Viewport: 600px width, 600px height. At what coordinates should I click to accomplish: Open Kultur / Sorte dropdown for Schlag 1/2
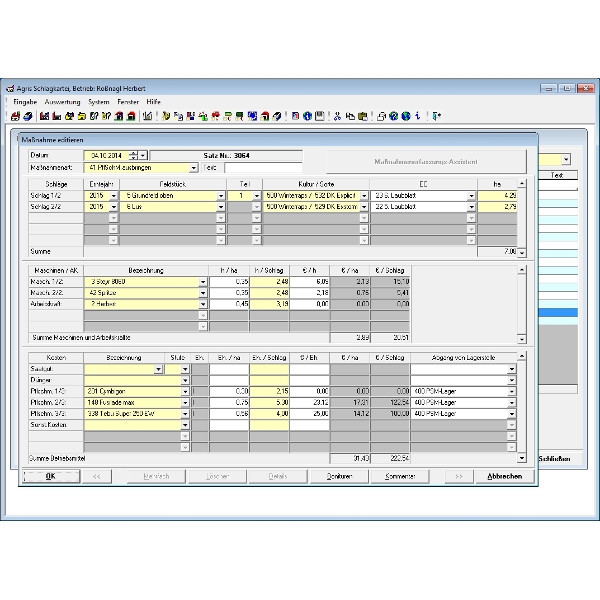tap(364, 196)
